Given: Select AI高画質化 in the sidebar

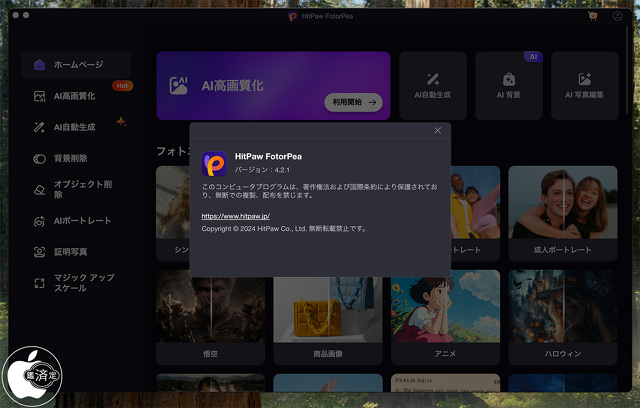Looking at the screenshot, I should 76,96.
